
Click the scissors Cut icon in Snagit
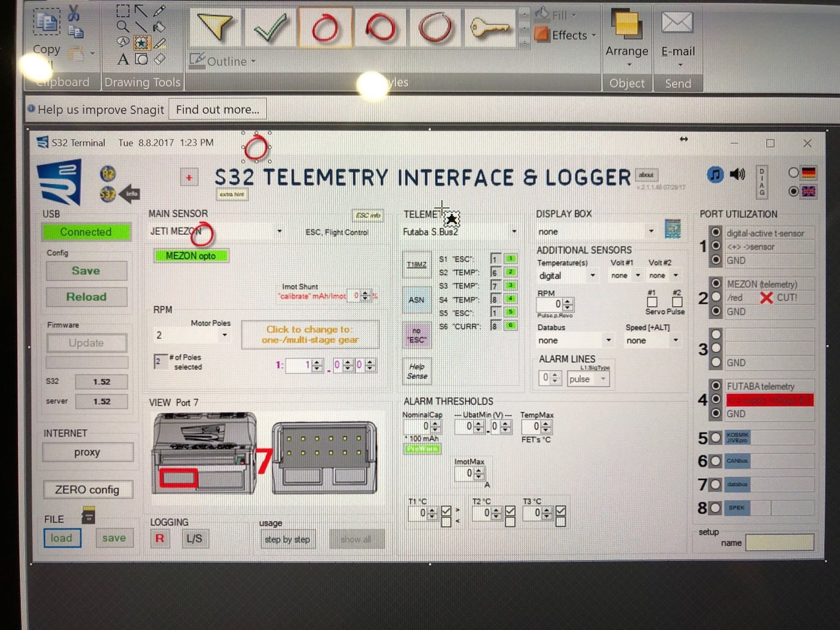(x=73, y=13)
